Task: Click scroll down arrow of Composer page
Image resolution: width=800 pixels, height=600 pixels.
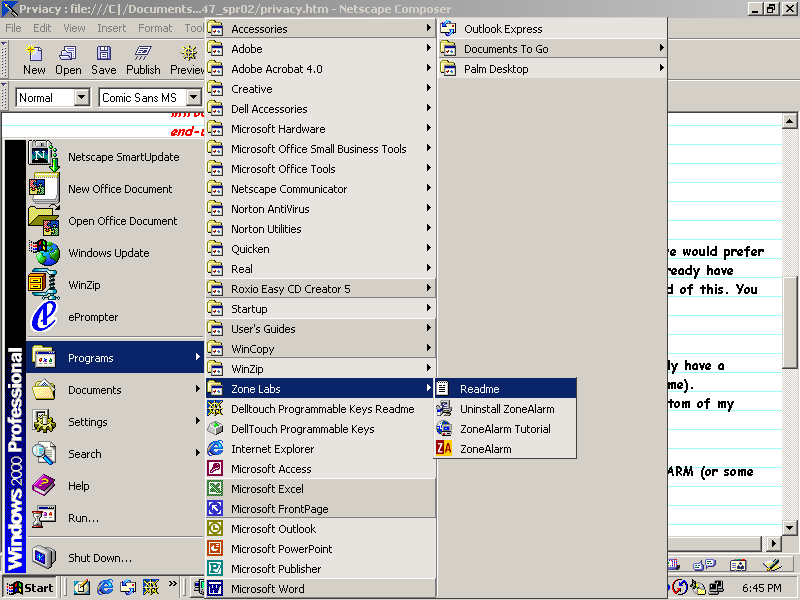Action: tap(789, 528)
